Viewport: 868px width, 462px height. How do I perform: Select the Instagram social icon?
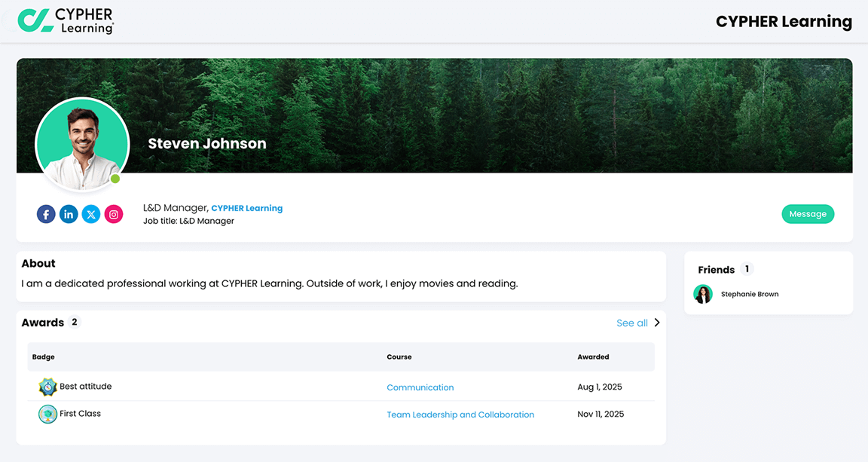click(114, 214)
